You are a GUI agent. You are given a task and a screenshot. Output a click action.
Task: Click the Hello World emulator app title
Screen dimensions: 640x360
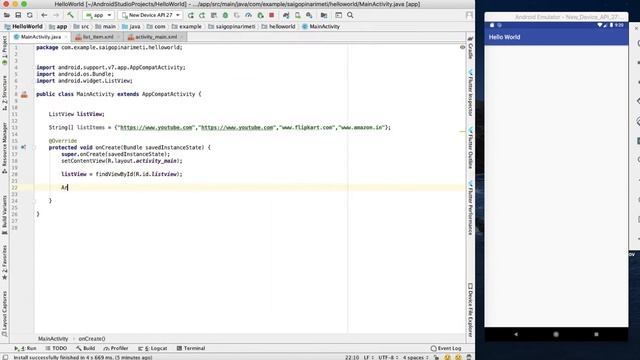[504, 37]
